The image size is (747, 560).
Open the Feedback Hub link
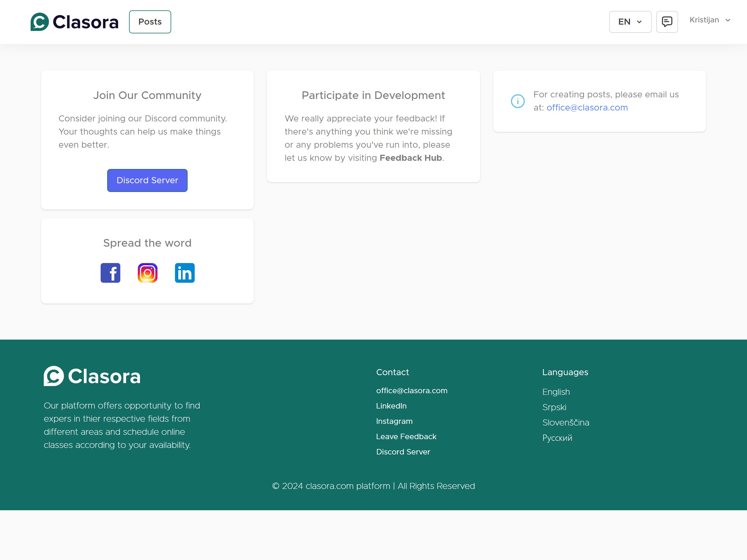410,158
